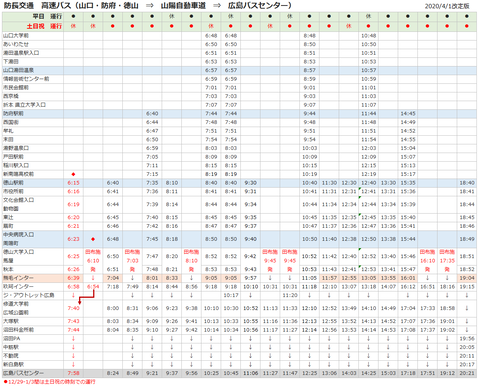Click the 19:12 arrival at 広島バスセンター

(x=447, y=373)
